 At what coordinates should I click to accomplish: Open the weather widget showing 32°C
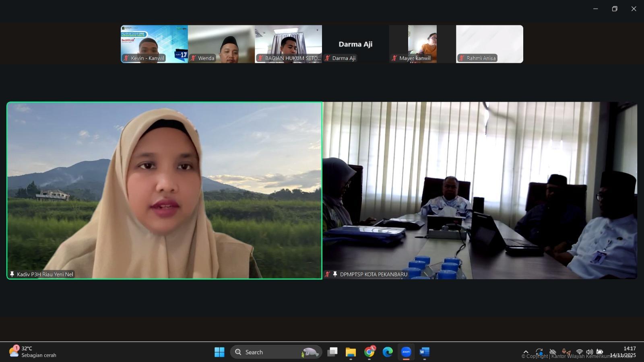tap(33, 352)
